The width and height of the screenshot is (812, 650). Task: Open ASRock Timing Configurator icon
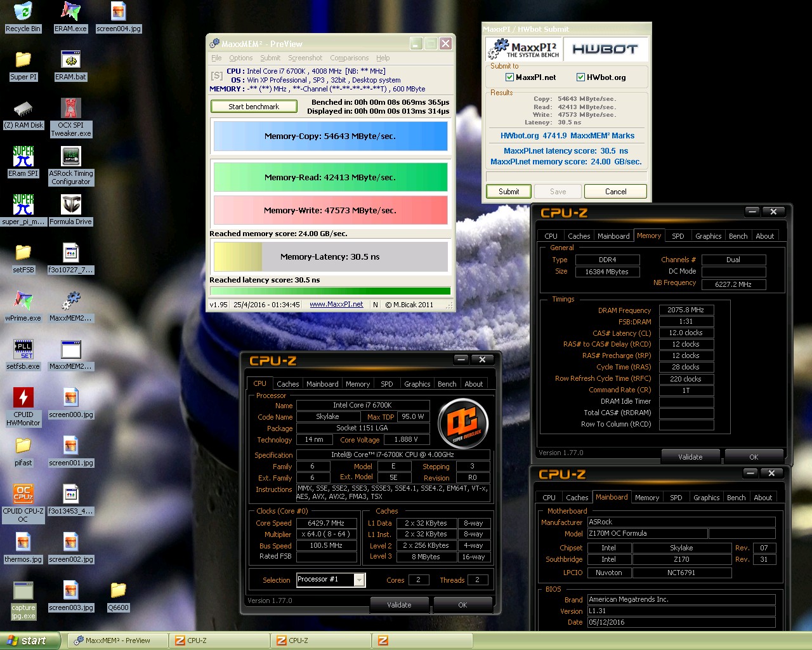(x=70, y=166)
